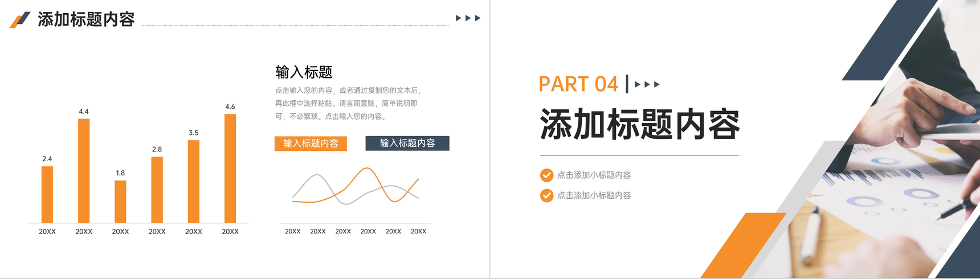Select the paragraph line starting 点击输入您的内容
Image resolution: width=980 pixels, height=279 pixels.
coord(348,91)
